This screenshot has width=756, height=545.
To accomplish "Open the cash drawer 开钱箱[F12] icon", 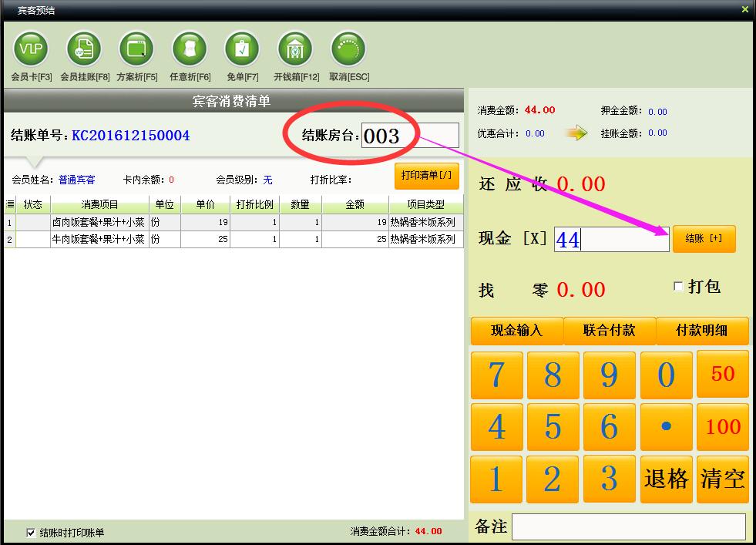I will tap(295, 50).
